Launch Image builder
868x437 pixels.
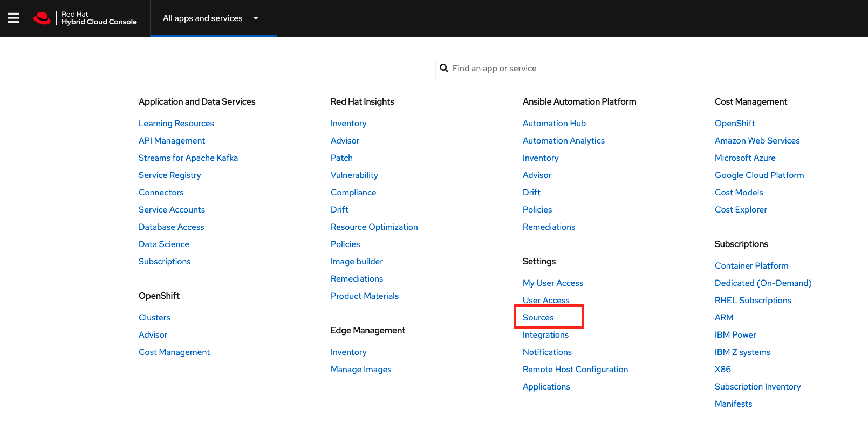[x=357, y=262]
